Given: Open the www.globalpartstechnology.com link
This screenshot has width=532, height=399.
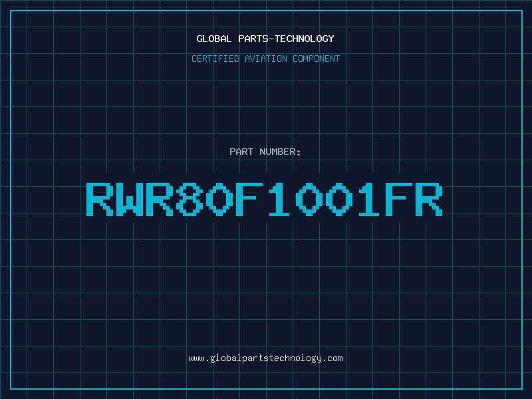Looking at the screenshot, I should tap(265, 358).
